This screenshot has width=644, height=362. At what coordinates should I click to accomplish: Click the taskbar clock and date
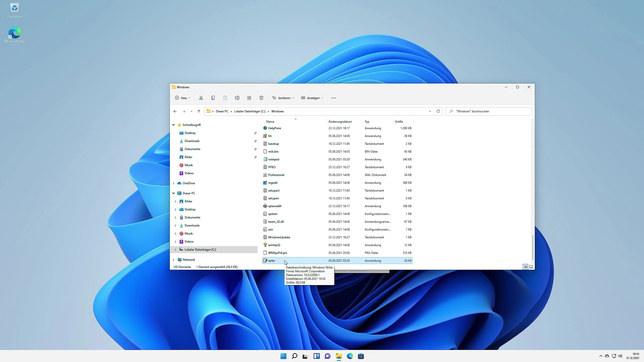[x=632, y=356]
